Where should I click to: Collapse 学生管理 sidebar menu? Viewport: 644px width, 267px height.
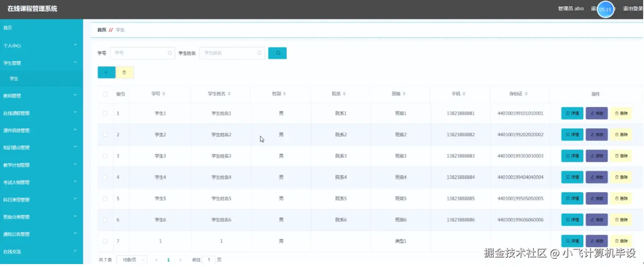coord(41,63)
